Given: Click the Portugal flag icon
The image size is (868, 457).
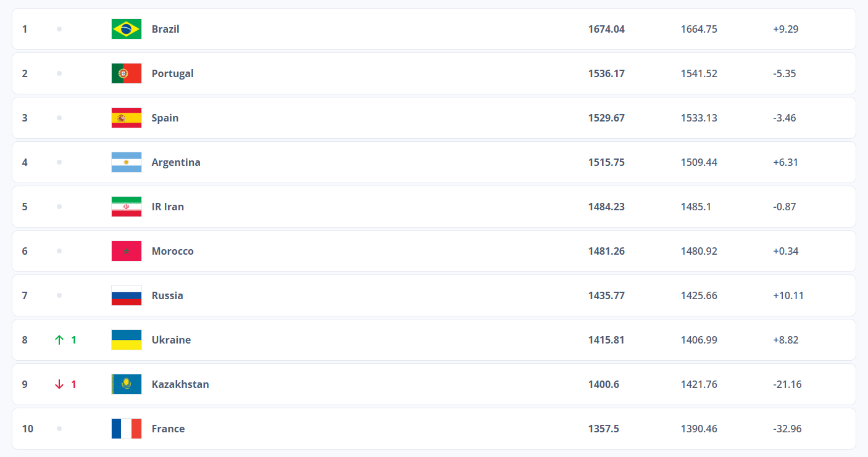Looking at the screenshot, I should (127, 73).
